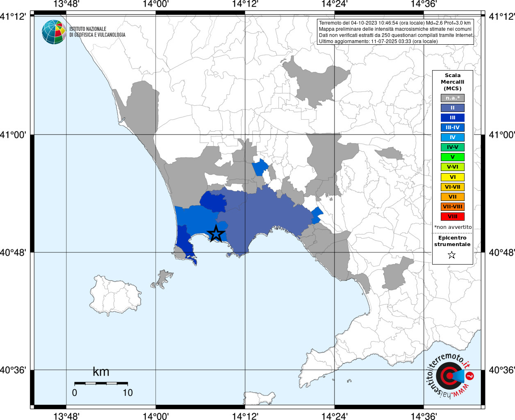Select the VII-VIII intensity legend swatch

pyautogui.click(x=453, y=207)
